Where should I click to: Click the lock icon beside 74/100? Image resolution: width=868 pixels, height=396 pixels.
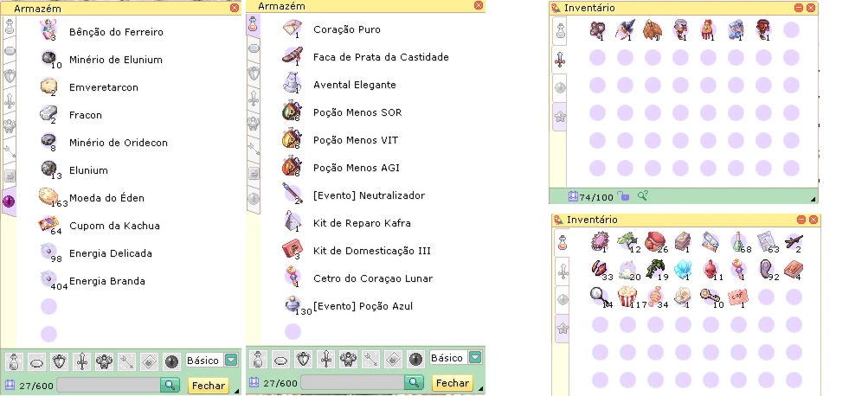coord(624,195)
